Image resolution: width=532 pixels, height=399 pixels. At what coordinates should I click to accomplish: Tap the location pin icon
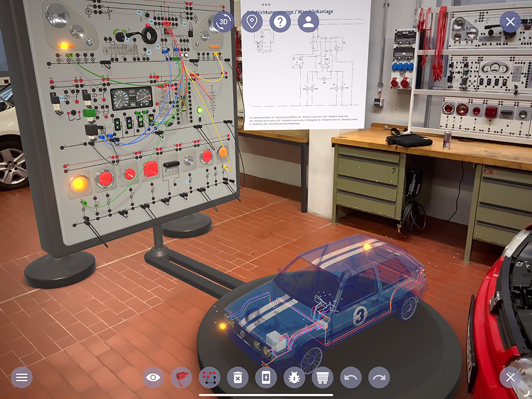pos(252,22)
